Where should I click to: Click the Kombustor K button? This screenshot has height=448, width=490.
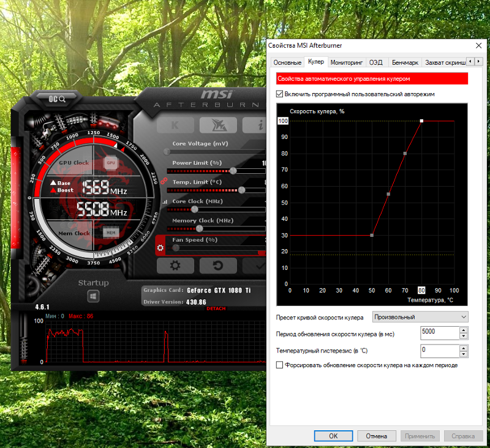pyautogui.click(x=175, y=125)
